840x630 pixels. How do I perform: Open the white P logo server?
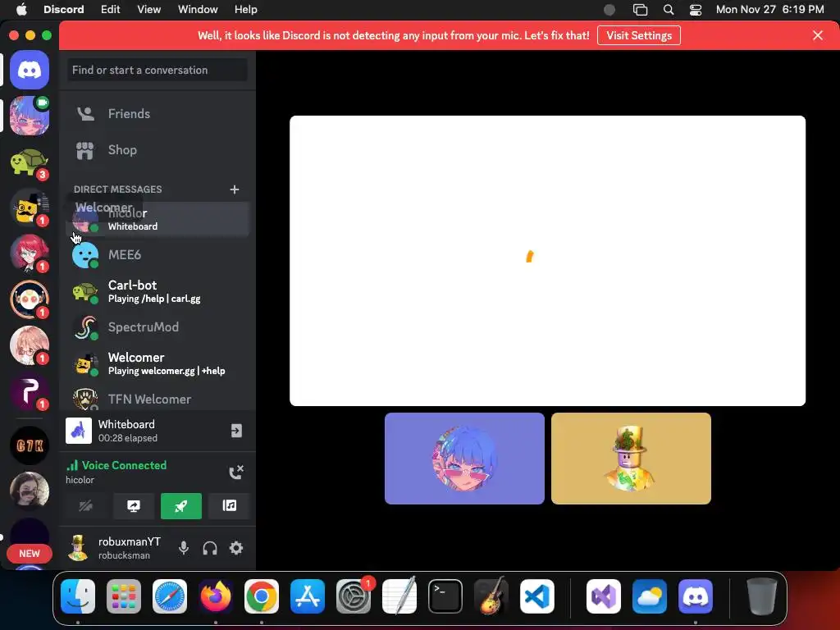coord(30,392)
